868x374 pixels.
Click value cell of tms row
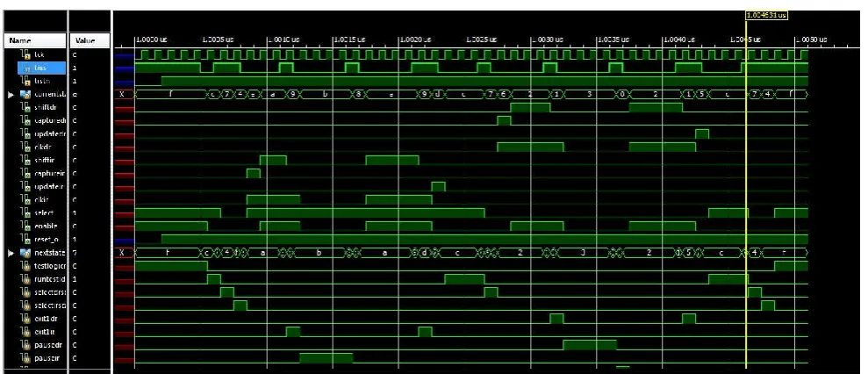point(90,68)
